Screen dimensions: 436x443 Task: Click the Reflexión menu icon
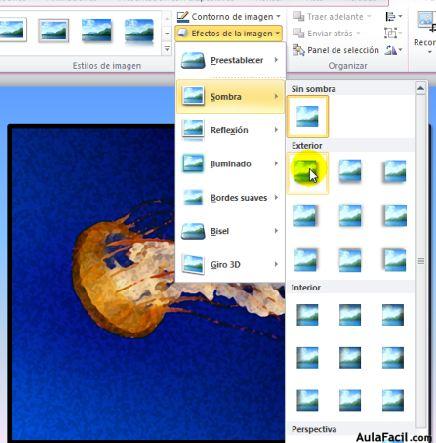point(193,130)
